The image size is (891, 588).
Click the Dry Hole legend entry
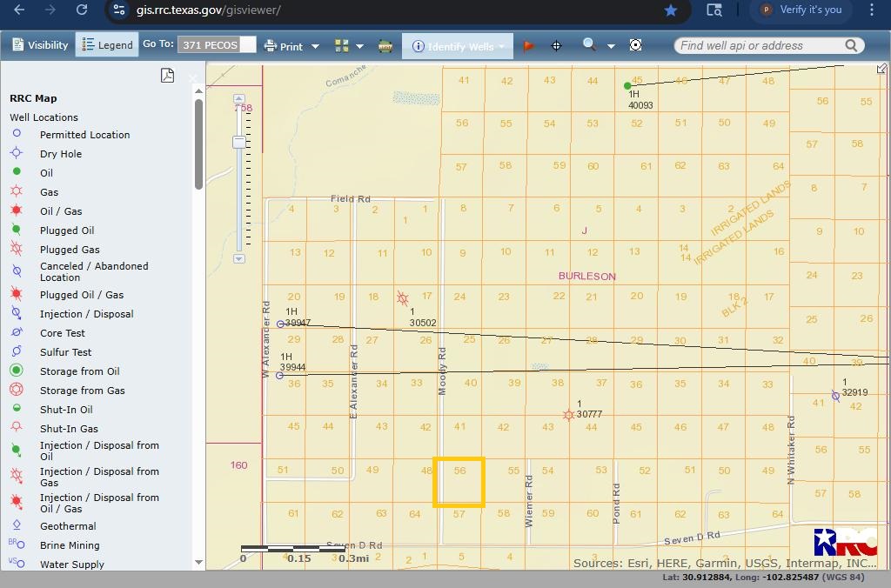pos(61,154)
